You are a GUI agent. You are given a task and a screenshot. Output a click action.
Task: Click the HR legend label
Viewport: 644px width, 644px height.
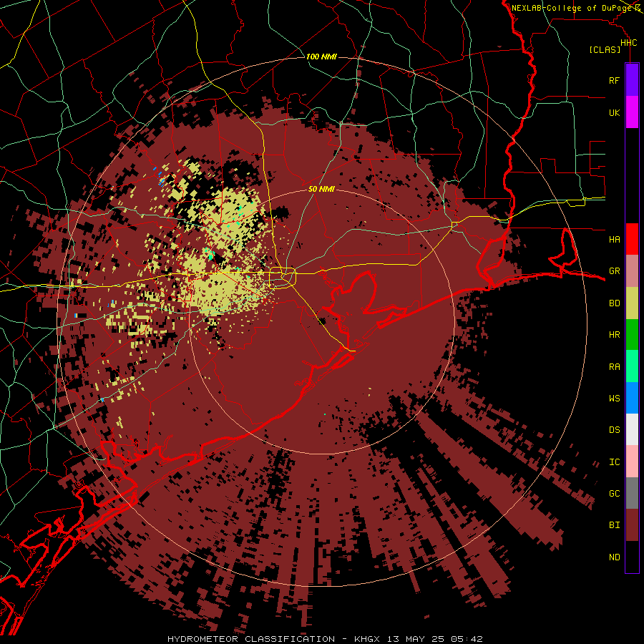point(614,335)
